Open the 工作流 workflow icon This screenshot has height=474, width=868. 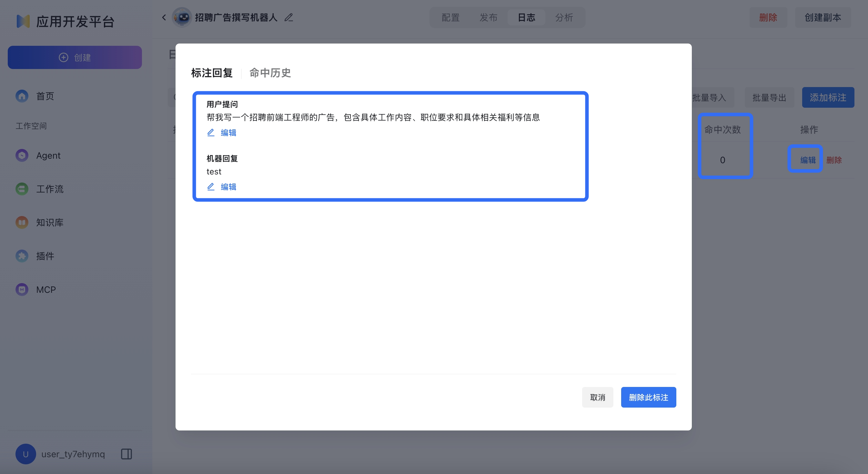point(22,189)
